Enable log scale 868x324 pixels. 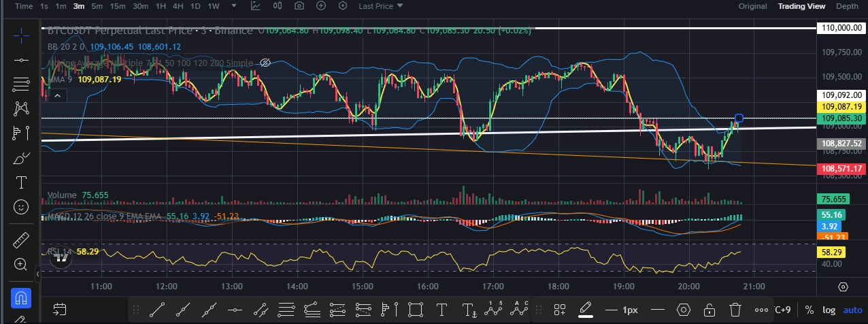click(829, 310)
